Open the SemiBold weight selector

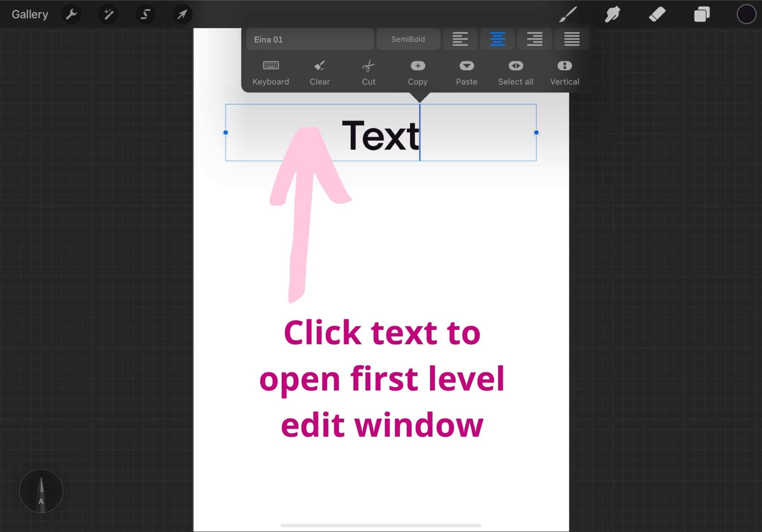click(408, 39)
